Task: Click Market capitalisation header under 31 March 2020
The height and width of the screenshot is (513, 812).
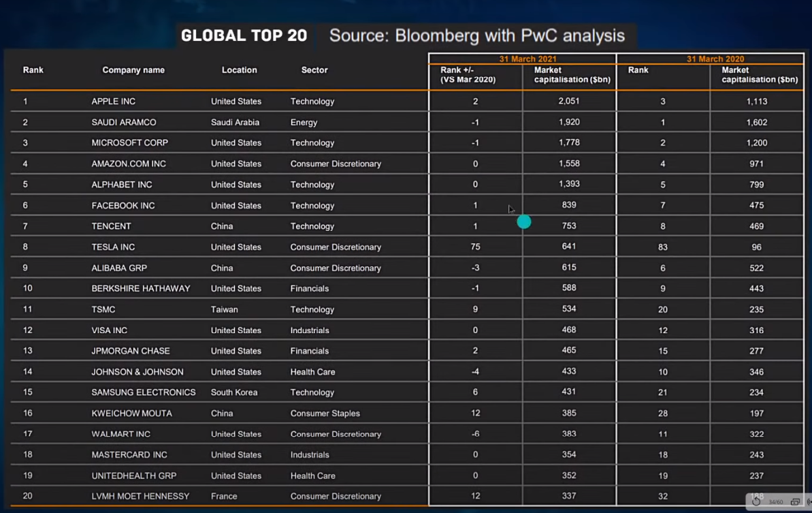Action: pyautogui.click(x=760, y=75)
